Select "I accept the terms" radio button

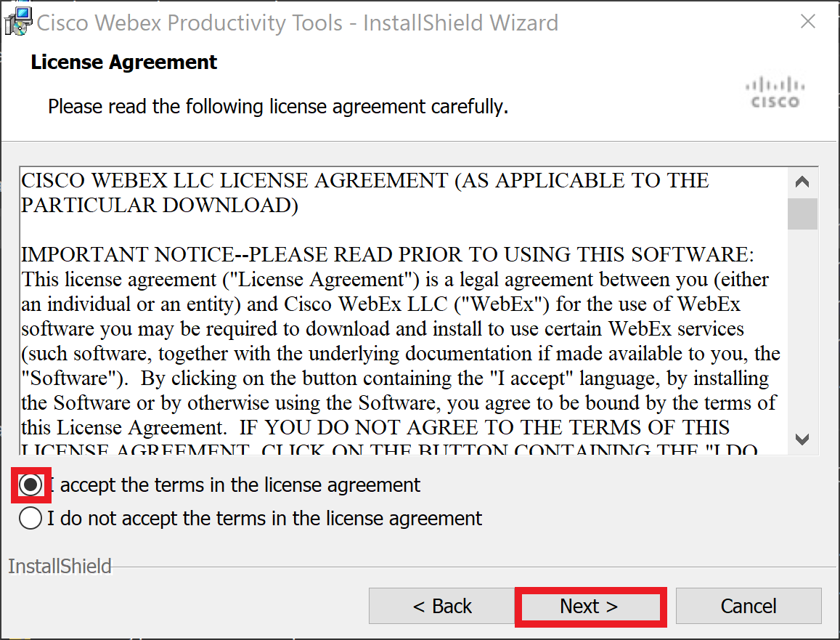[30, 485]
